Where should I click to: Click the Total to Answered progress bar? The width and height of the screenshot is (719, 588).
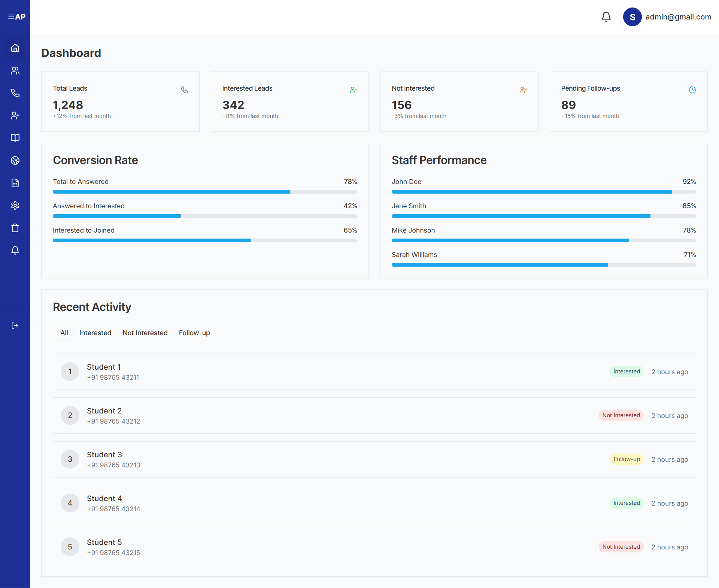coord(205,192)
